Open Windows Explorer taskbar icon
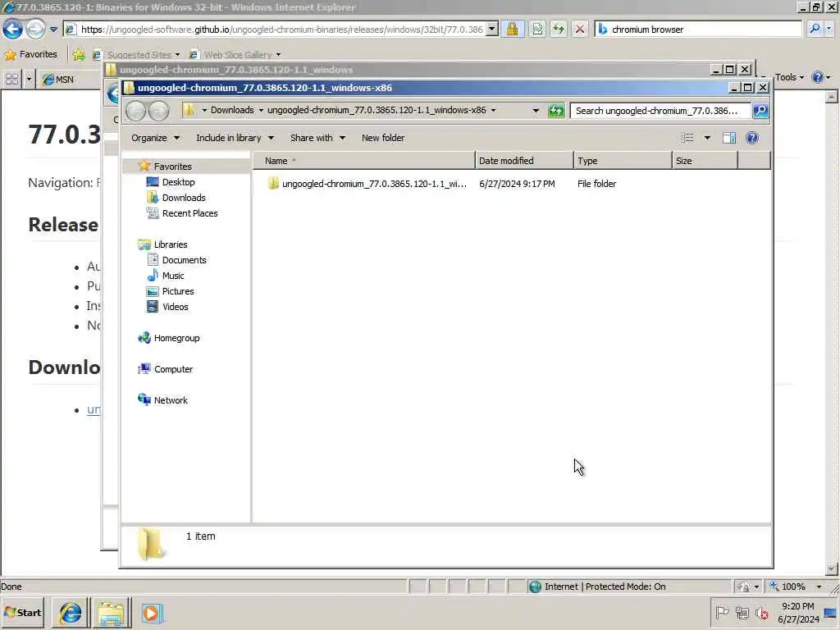 coord(111,613)
